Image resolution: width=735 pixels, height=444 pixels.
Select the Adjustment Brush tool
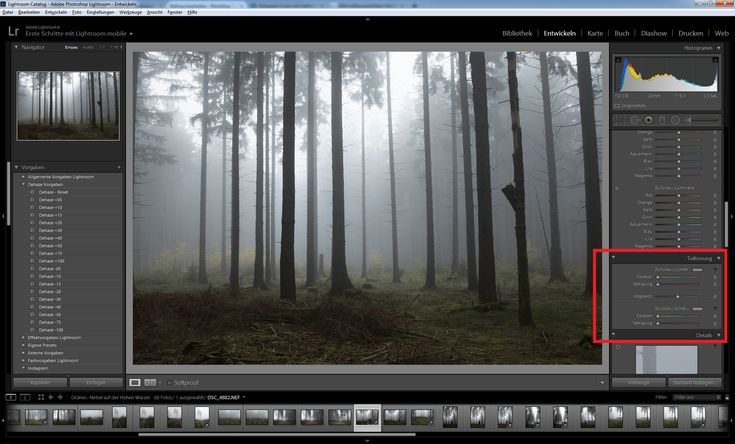pos(702,120)
